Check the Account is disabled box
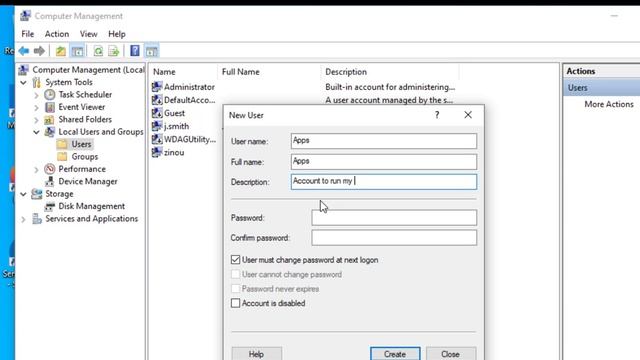 click(236, 303)
